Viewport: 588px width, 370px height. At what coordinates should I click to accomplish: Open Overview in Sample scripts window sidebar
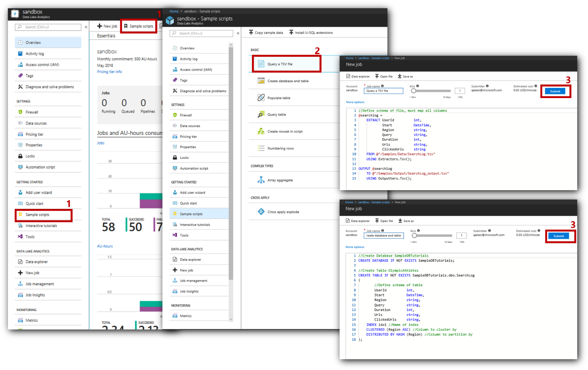coord(199,48)
